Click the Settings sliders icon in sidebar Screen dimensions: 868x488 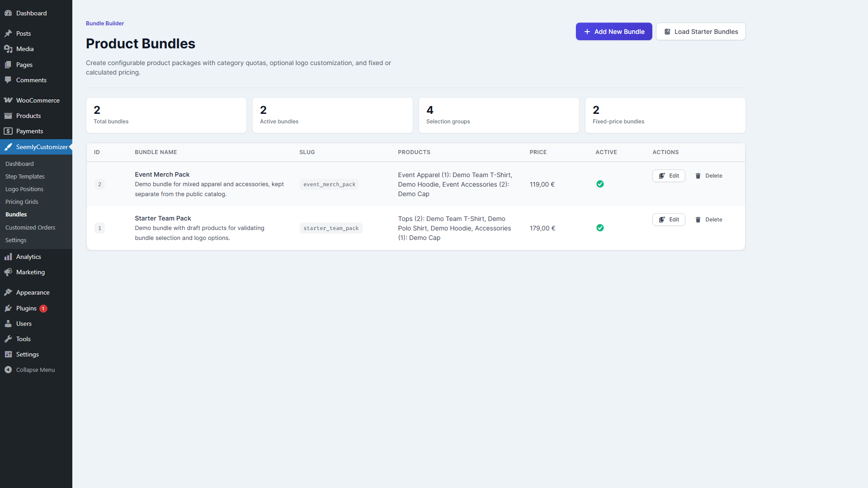[8, 354]
